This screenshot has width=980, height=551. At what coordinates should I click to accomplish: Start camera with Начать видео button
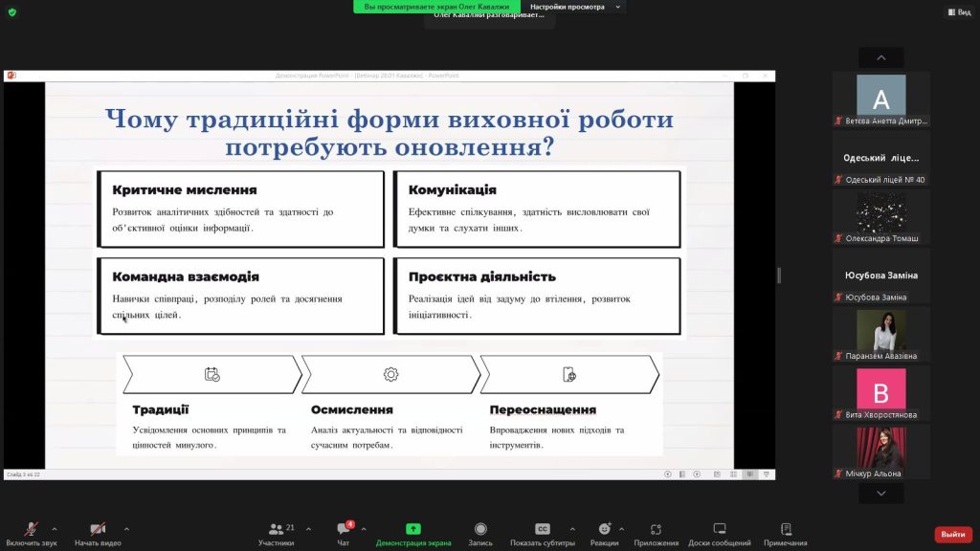98,530
